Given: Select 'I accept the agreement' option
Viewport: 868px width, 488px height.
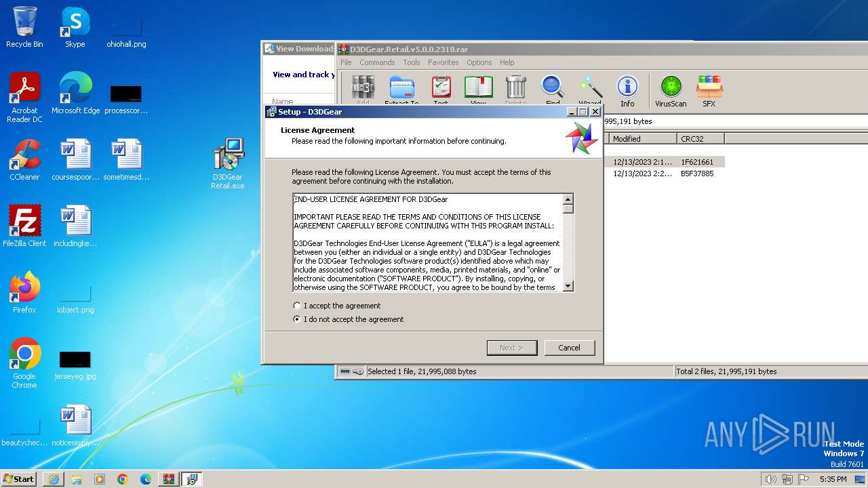Looking at the screenshot, I should 337,306.
